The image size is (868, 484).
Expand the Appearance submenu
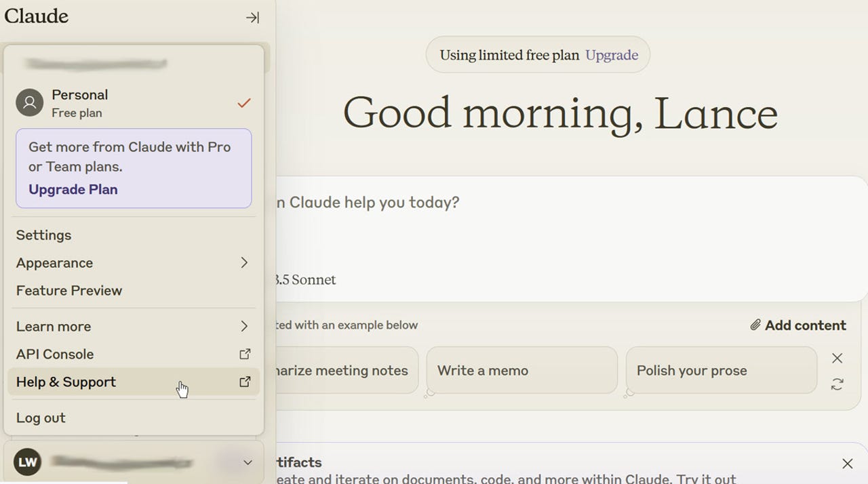pyautogui.click(x=244, y=263)
